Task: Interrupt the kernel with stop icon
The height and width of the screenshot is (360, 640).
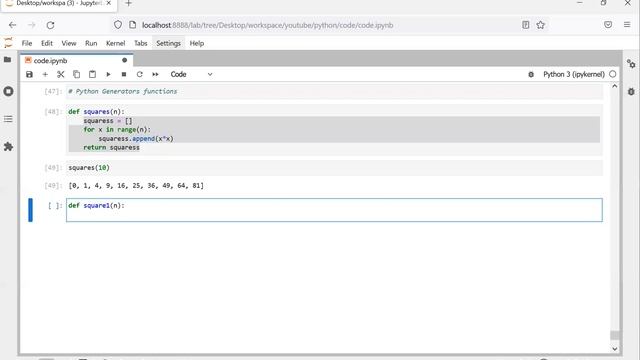Action: (x=124, y=74)
